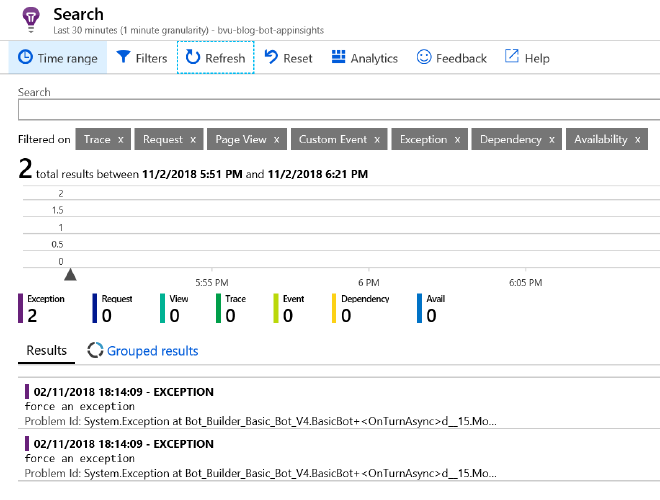Remove the Custom Event filter chip
Viewport: 660px width, 500px height.
376,140
